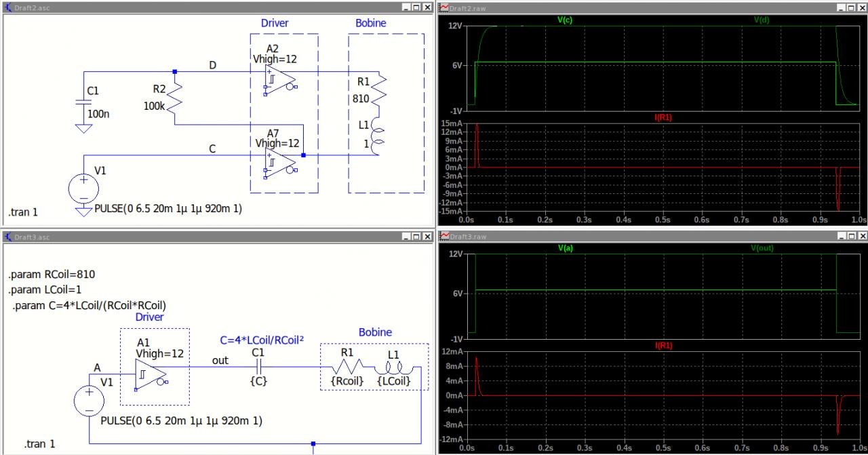Image resolution: width=868 pixels, height=455 pixels.
Task: Select capacitor C1 symbol in Draft3.asc
Action: point(257,367)
